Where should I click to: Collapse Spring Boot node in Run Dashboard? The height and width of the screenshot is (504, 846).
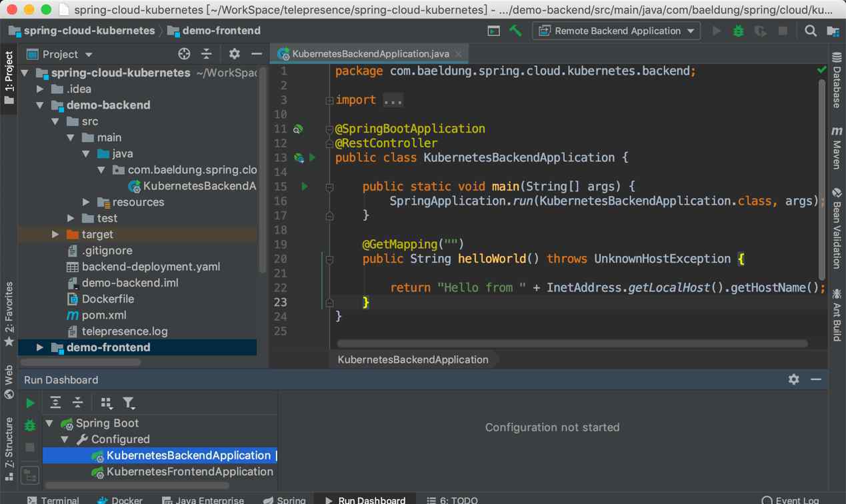49,423
